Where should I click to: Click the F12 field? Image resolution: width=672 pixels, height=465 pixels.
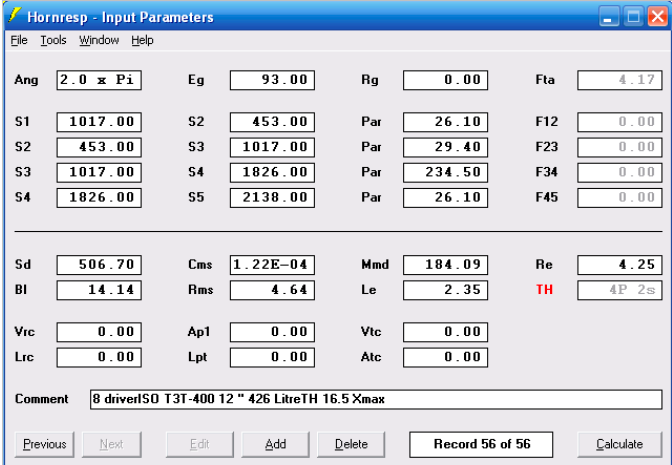(x=619, y=122)
